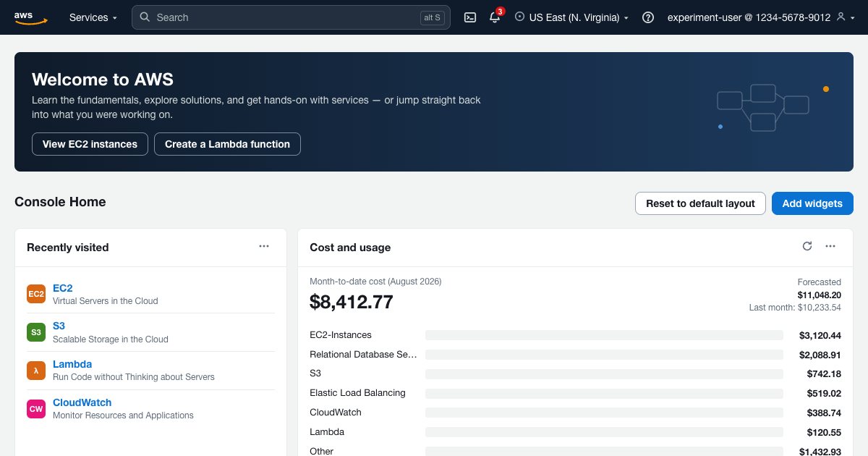Click the $742.18 cost amount
This screenshot has width=868, height=456.
tap(825, 373)
